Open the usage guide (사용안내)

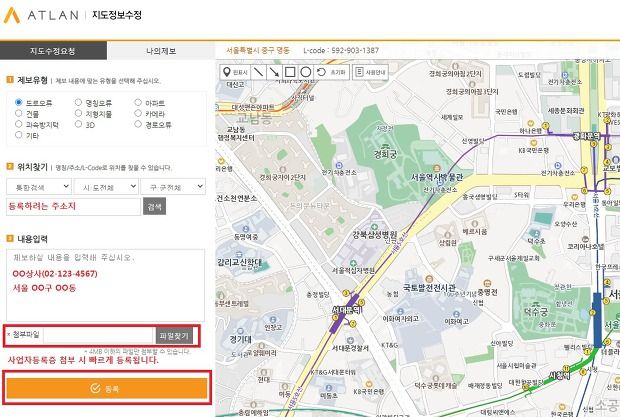pyautogui.click(x=370, y=72)
